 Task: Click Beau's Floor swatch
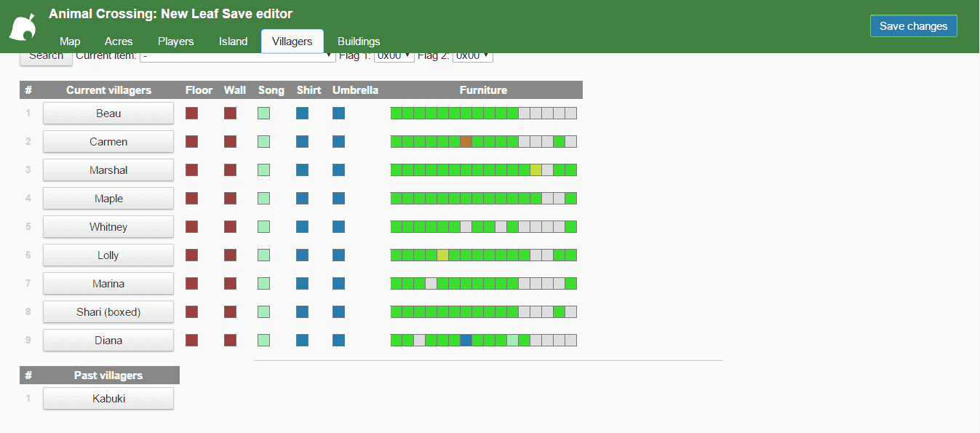pos(192,114)
